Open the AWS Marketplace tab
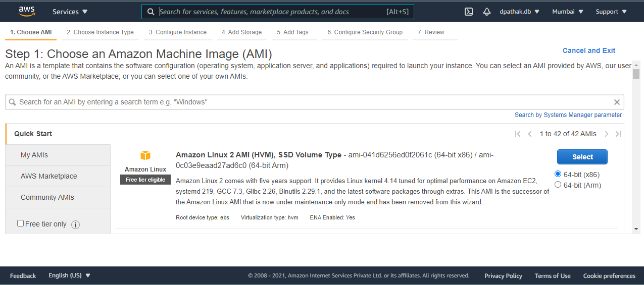644x285 pixels. click(49, 176)
